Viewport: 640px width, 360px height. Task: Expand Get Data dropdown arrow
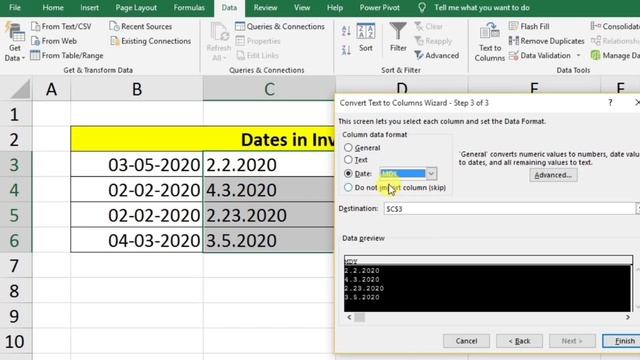click(x=23, y=58)
